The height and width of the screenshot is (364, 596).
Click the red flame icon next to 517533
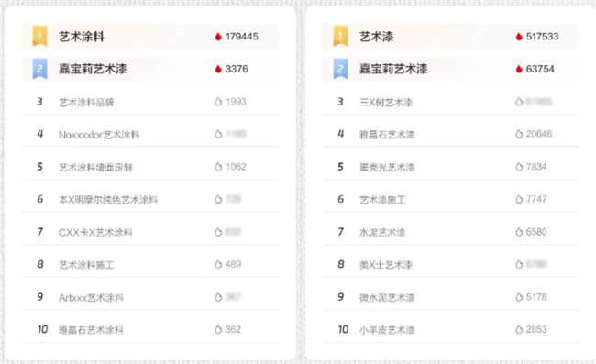[519, 37]
